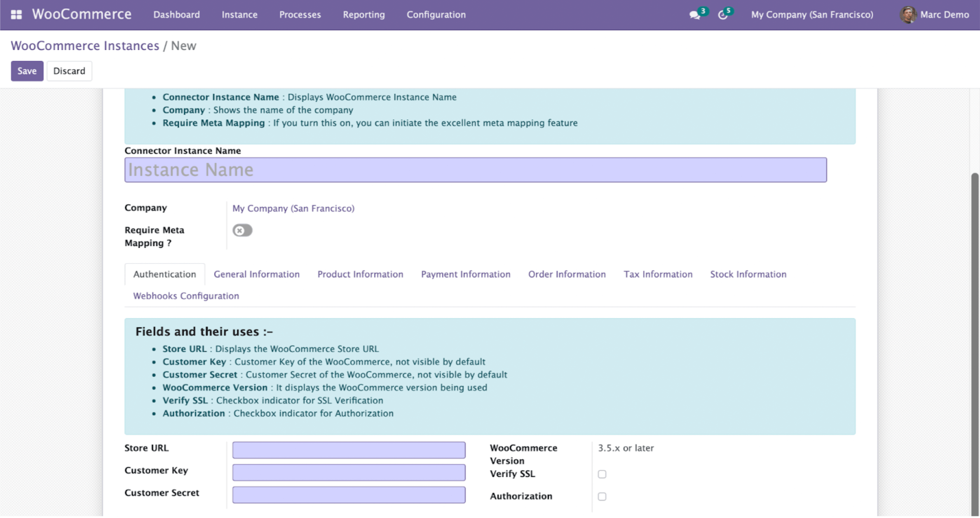Go back to WooCommerce Instances breadcrumb
Screen dimensions: 980x518
(x=85, y=46)
